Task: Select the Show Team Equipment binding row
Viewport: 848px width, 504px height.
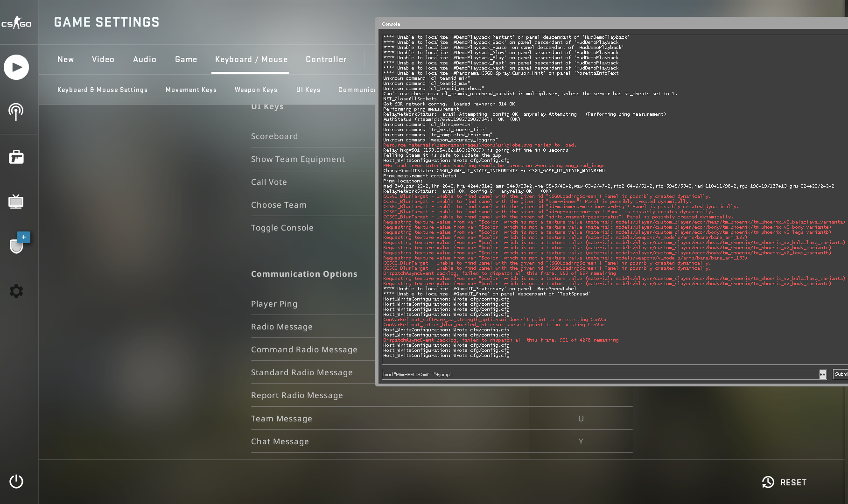Action: click(313, 159)
